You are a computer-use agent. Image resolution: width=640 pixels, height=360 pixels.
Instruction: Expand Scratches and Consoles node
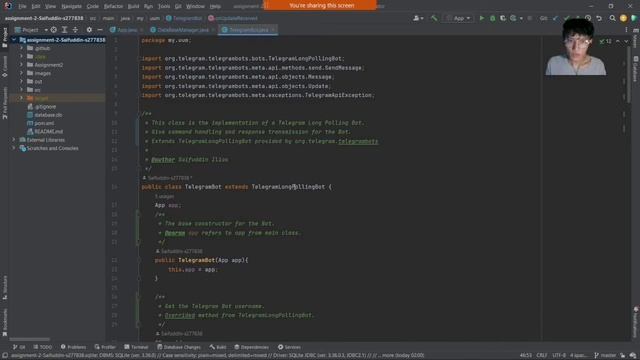pyautogui.click(x=14, y=148)
